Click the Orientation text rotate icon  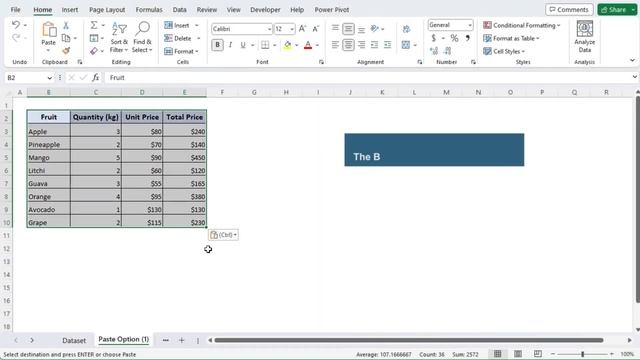[375, 28]
